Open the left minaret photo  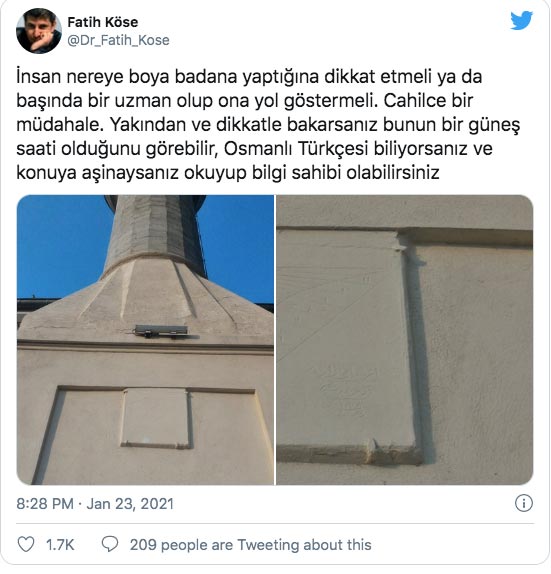pos(145,340)
